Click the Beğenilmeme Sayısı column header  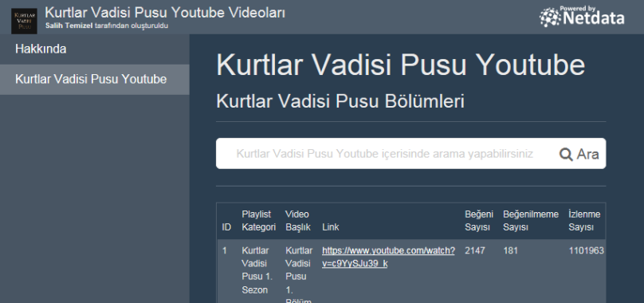tap(531, 221)
